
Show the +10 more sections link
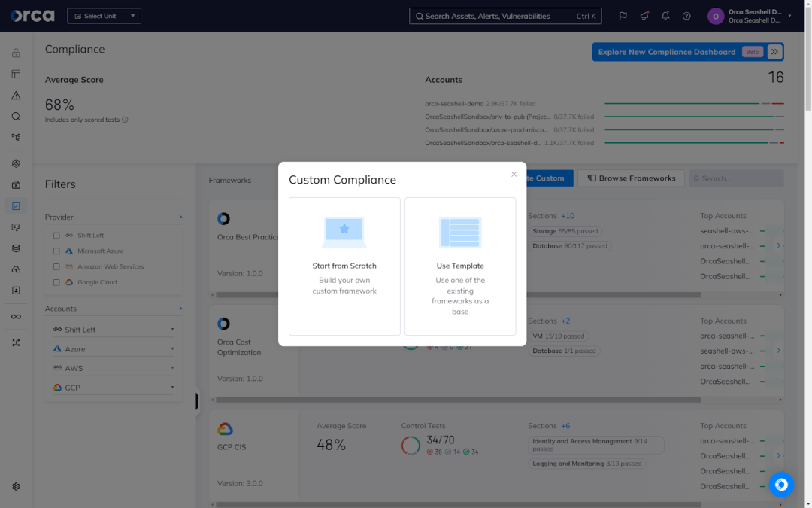click(568, 216)
